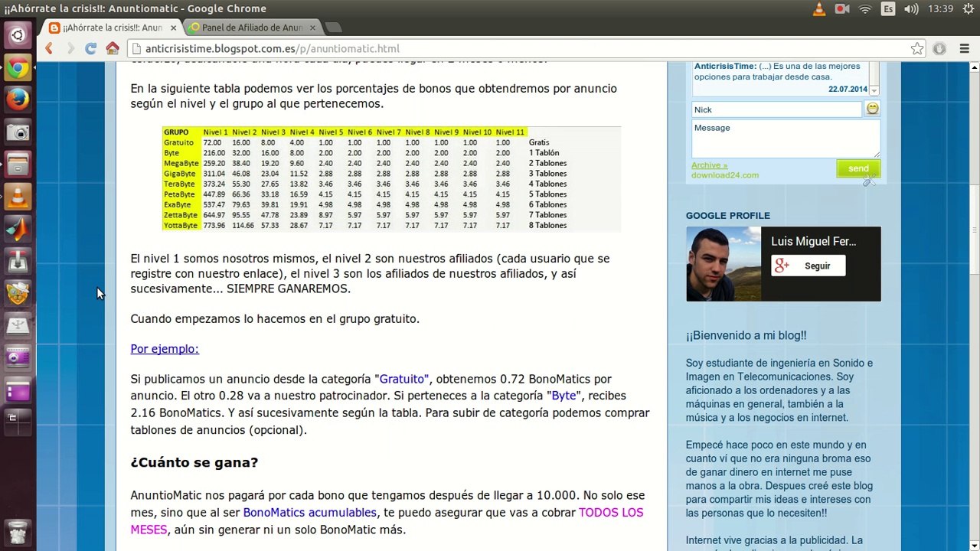Click the chat Message text area
Viewport: 980px width, 551px height.
point(786,139)
